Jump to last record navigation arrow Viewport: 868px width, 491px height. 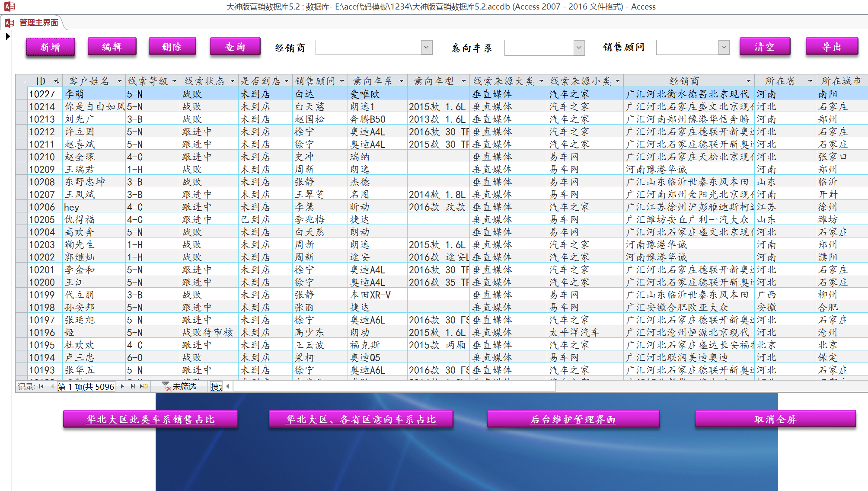tap(132, 386)
